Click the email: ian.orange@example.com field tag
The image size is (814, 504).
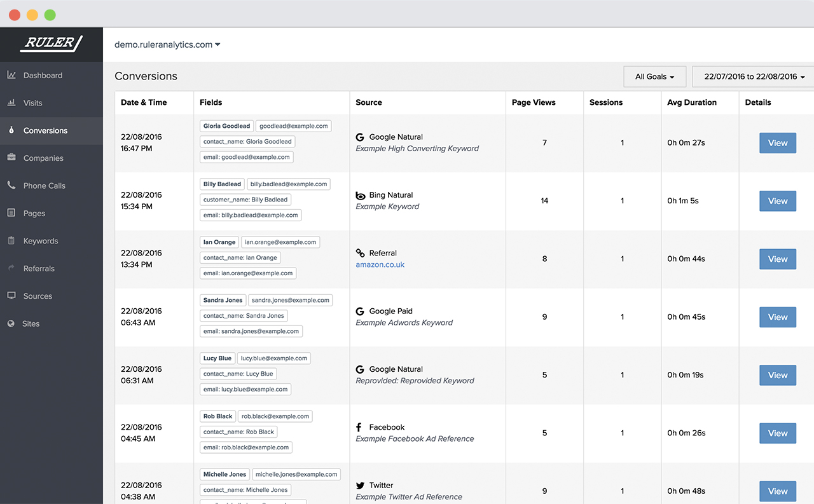tap(248, 273)
